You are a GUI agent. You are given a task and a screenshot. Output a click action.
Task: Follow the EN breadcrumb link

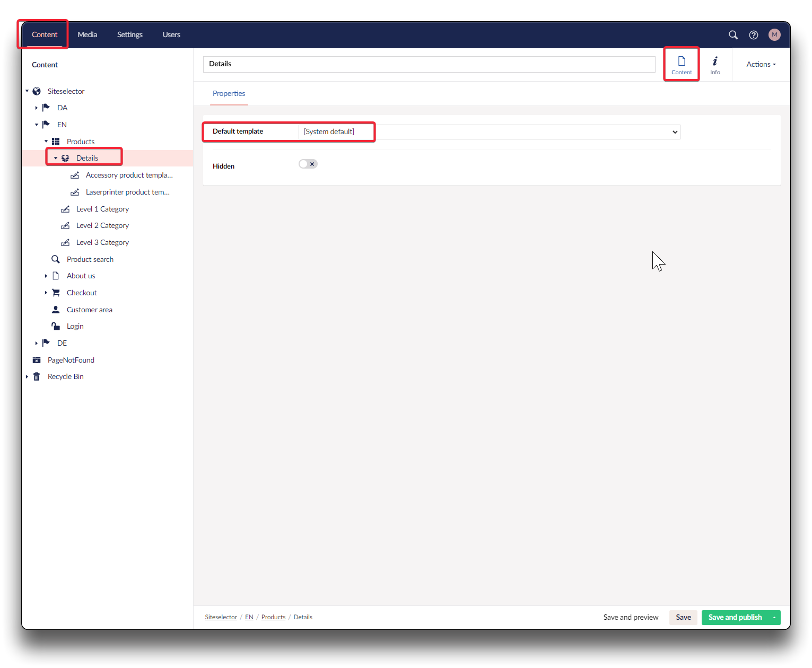pyautogui.click(x=249, y=617)
